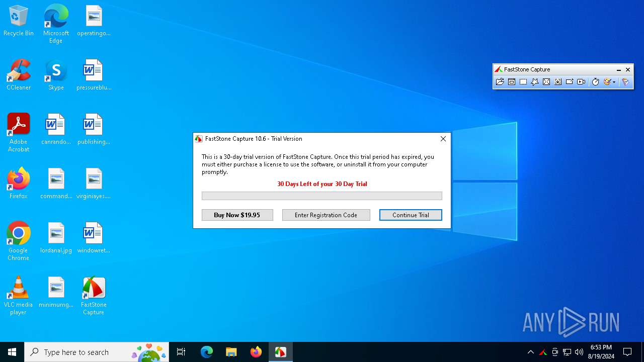Toggle the delay timer before capture

click(596, 82)
